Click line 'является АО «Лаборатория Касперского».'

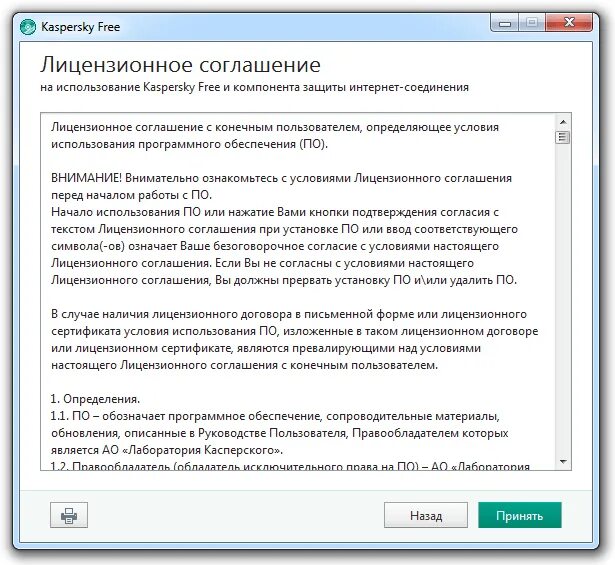click(167, 450)
